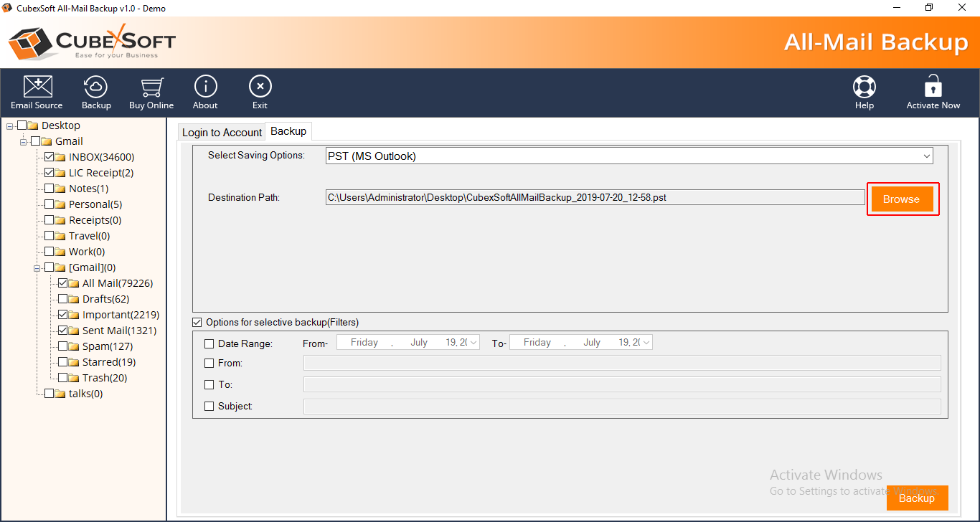The height and width of the screenshot is (522, 980).
Task: Open the Email Source toolbar icon
Action: click(x=37, y=93)
